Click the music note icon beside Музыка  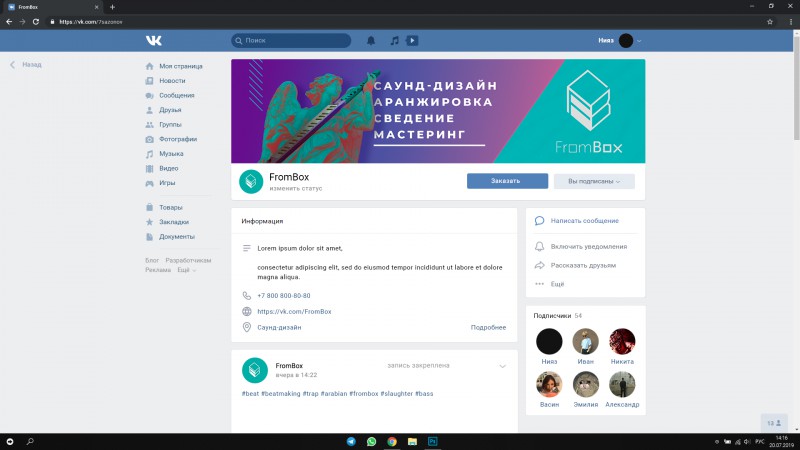pos(149,154)
